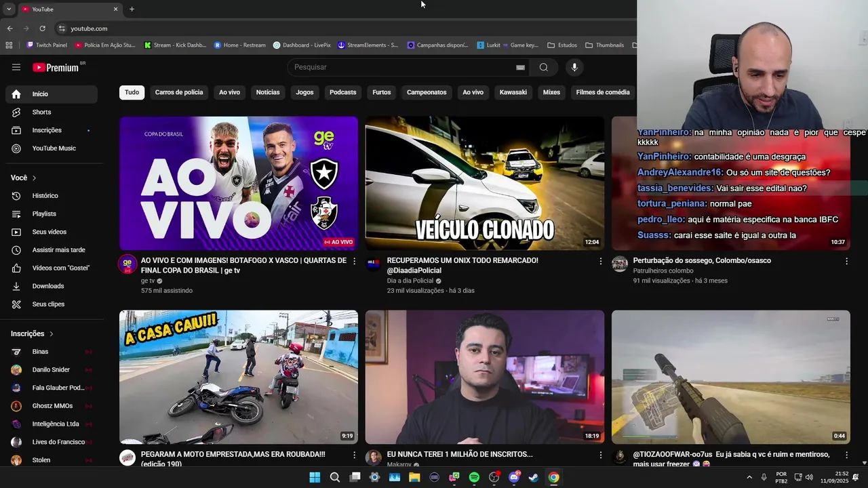Open more options for Perturbação do sossego video
The height and width of the screenshot is (488, 868).
pos(846,261)
